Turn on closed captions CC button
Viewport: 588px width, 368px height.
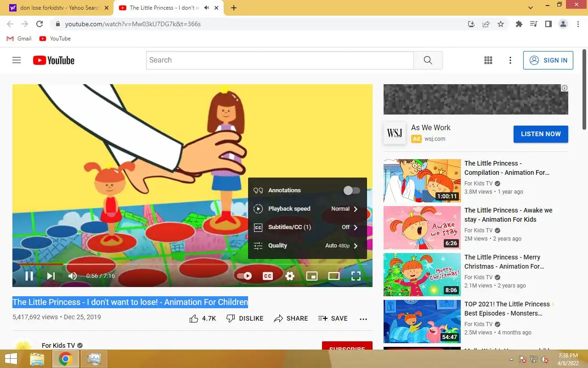[268, 276]
